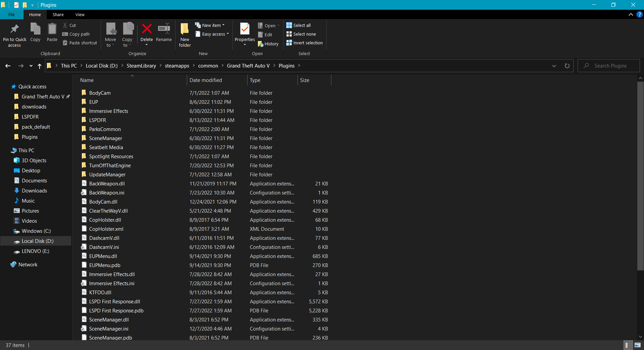Viewport: 644px width, 350px height.
Task: Open Properties via checkmark icon
Action: [245, 29]
